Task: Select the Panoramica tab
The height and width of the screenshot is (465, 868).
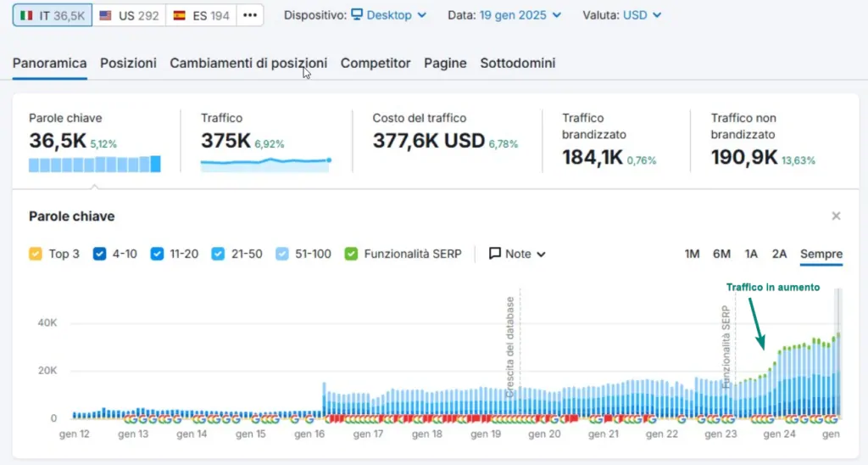Action: tap(50, 63)
